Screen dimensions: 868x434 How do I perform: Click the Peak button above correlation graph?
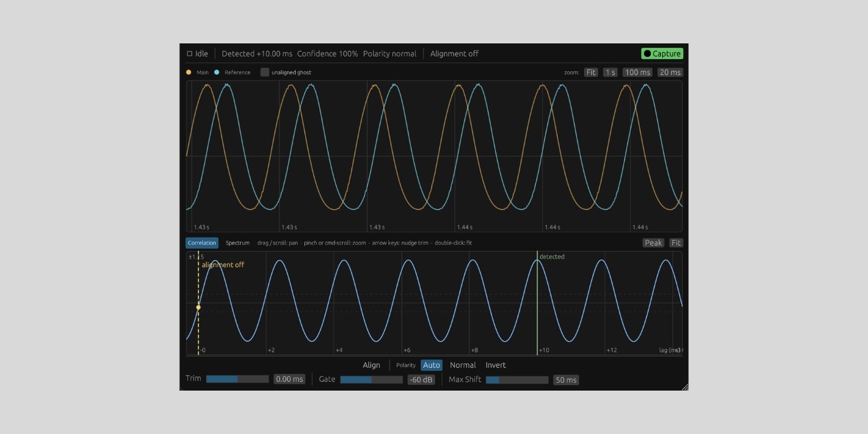pos(653,243)
